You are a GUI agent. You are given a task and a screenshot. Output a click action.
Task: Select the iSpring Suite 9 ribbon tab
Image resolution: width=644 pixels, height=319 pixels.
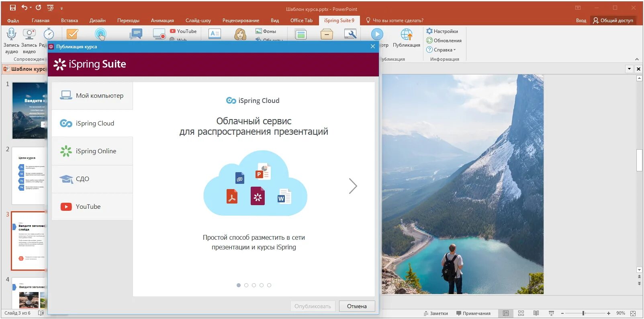coord(339,21)
